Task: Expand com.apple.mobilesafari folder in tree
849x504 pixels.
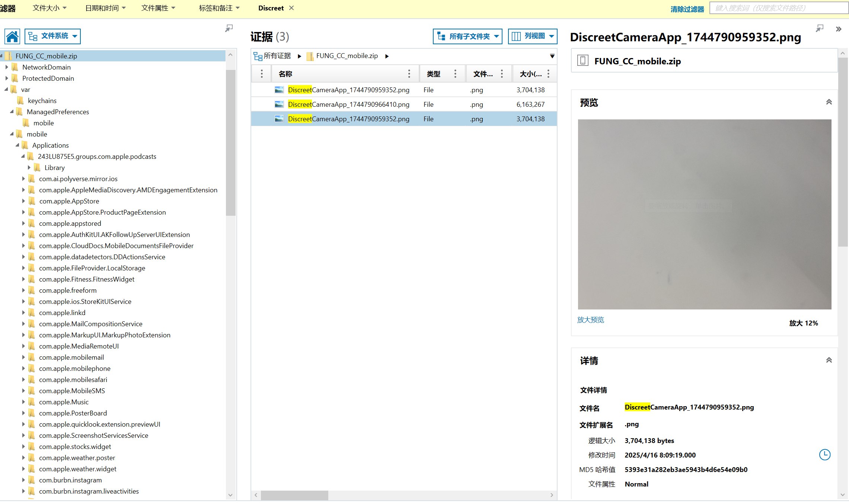Action: coord(23,380)
